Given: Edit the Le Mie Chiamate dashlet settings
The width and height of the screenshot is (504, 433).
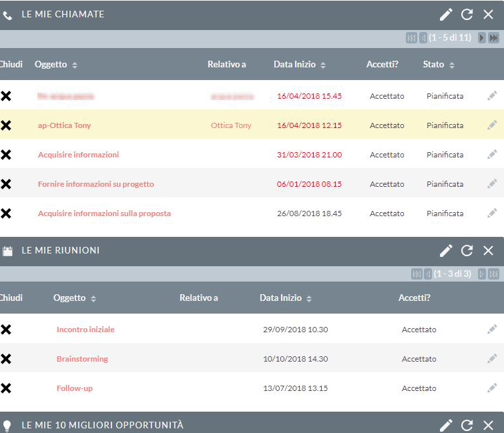Looking at the screenshot, I should 446,15.
